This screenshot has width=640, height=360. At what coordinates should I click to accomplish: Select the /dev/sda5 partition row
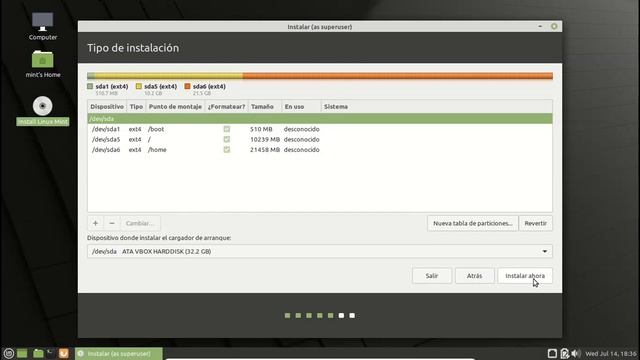[320, 139]
